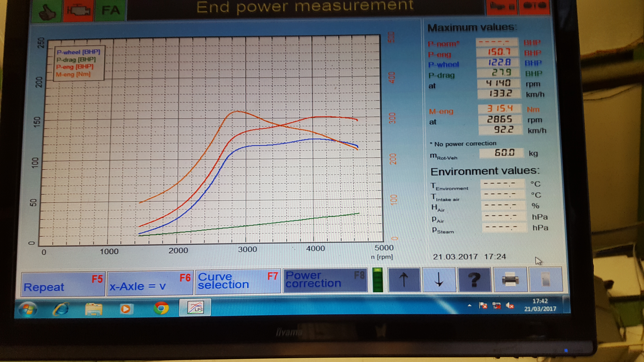Click the 92.2 km/h value field
Screen dimensions: 644x362
(x=501, y=130)
